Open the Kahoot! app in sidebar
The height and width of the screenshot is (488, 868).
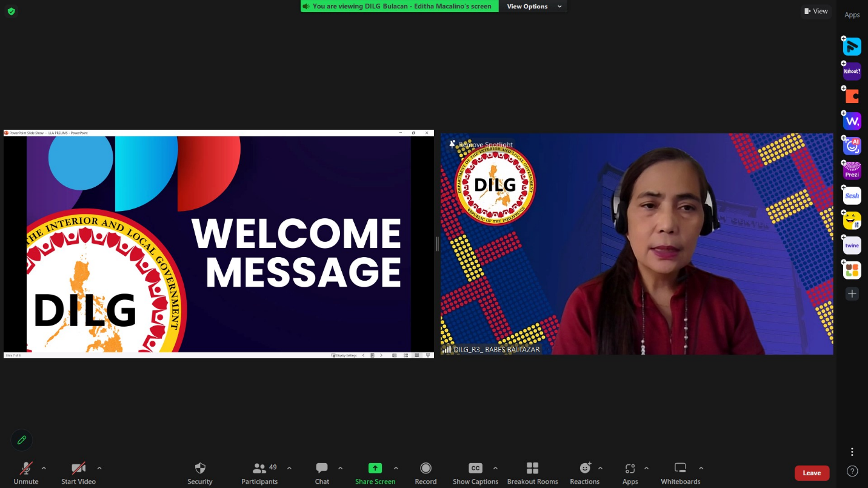point(852,72)
